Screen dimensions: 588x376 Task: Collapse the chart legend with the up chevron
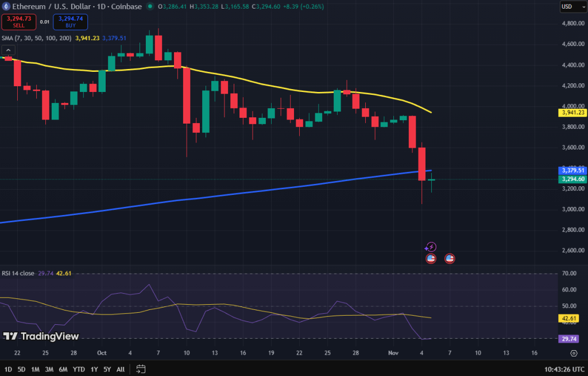click(x=8, y=49)
